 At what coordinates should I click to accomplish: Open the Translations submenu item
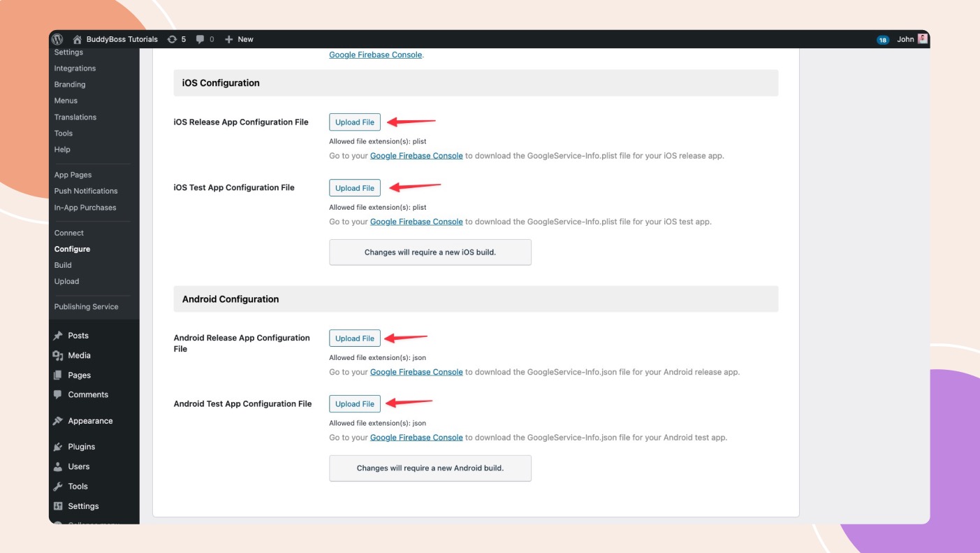[x=75, y=117]
